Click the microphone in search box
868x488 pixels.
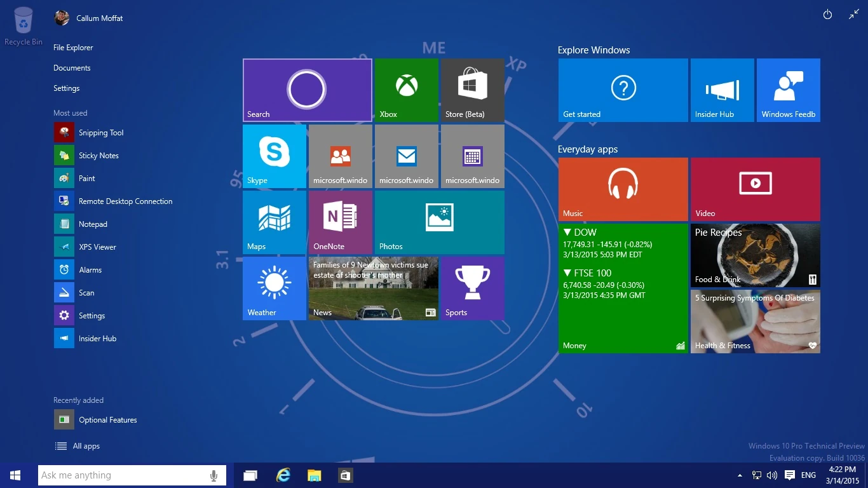pos(214,475)
